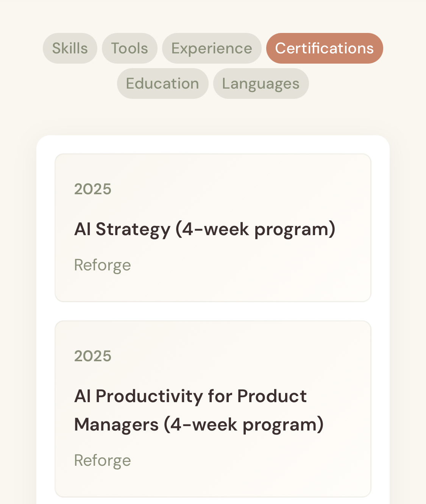Click the word "Strategy" in first card
This screenshot has height=504, width=426.
click(x=133, y=229)
